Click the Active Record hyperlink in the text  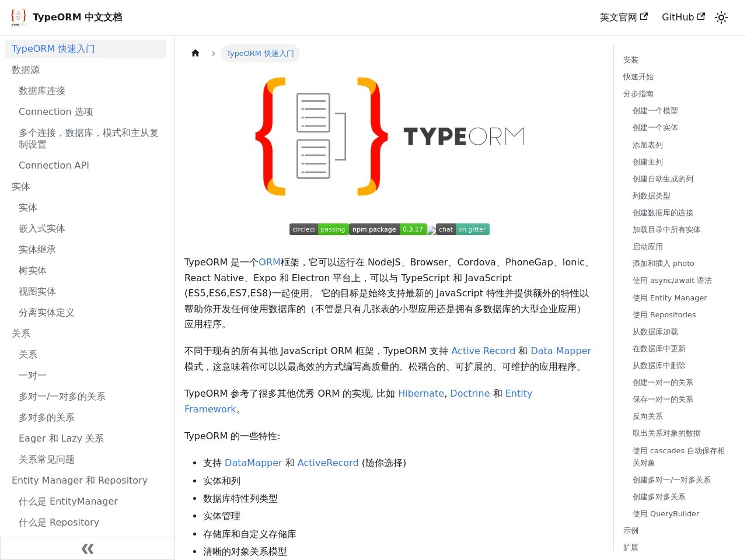[x=483, y=351]
